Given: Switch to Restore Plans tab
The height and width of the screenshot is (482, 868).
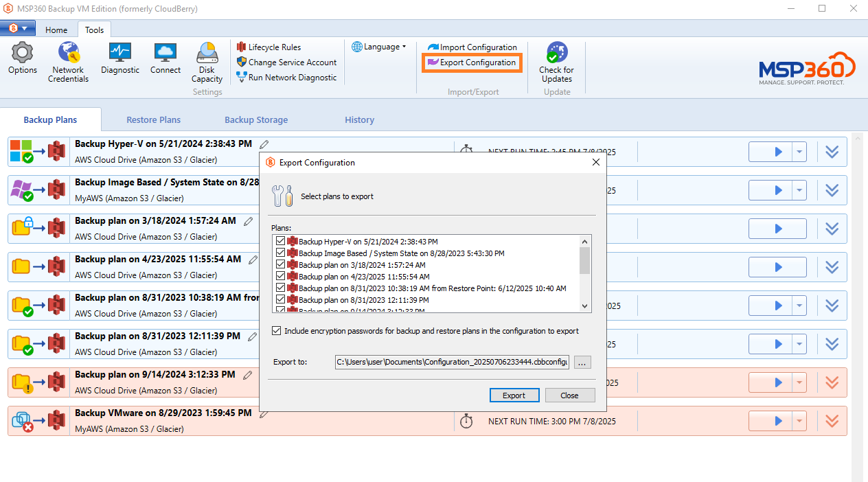Looking at the screenshot, I should point(153,119).
